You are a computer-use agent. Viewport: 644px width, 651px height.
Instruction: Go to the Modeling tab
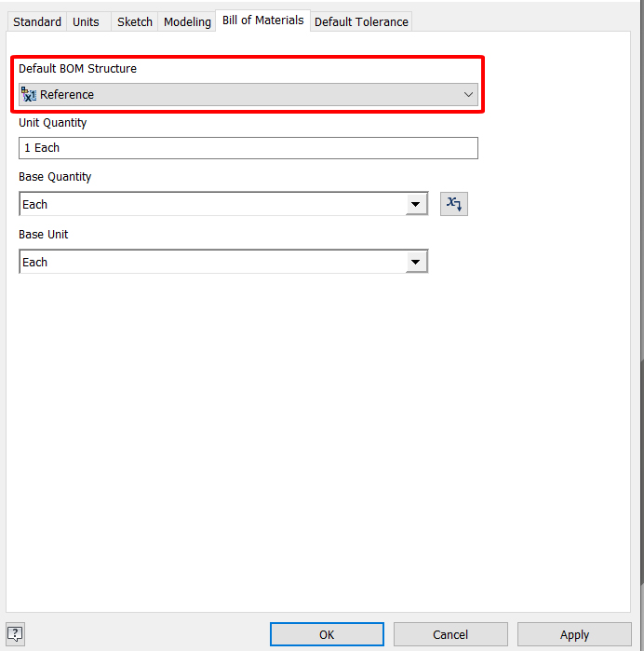[187, 21]
